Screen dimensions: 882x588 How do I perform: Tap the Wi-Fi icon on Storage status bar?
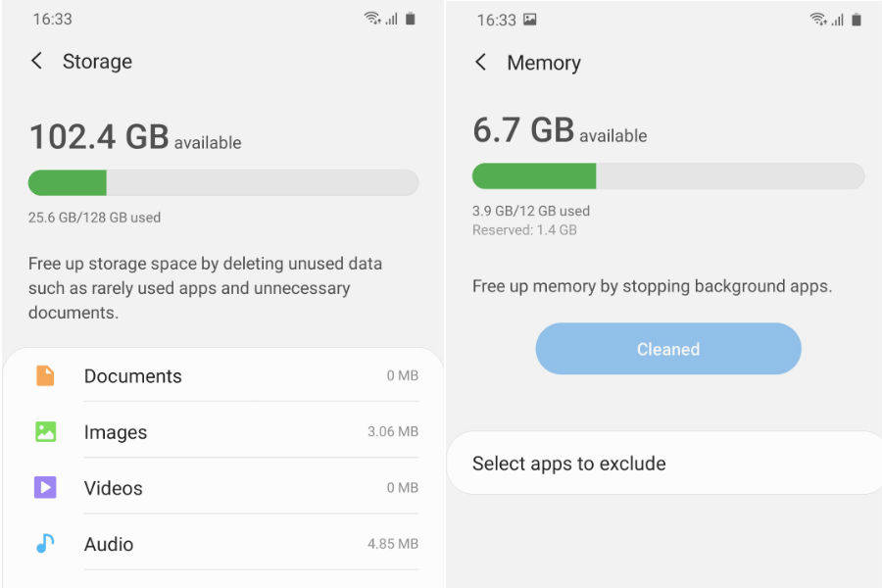(371, 19)
